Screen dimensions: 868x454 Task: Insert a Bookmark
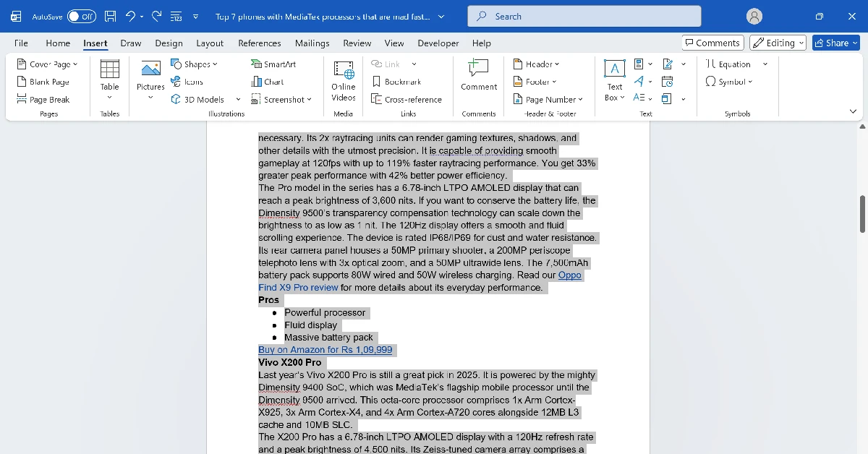coord(396,82)
